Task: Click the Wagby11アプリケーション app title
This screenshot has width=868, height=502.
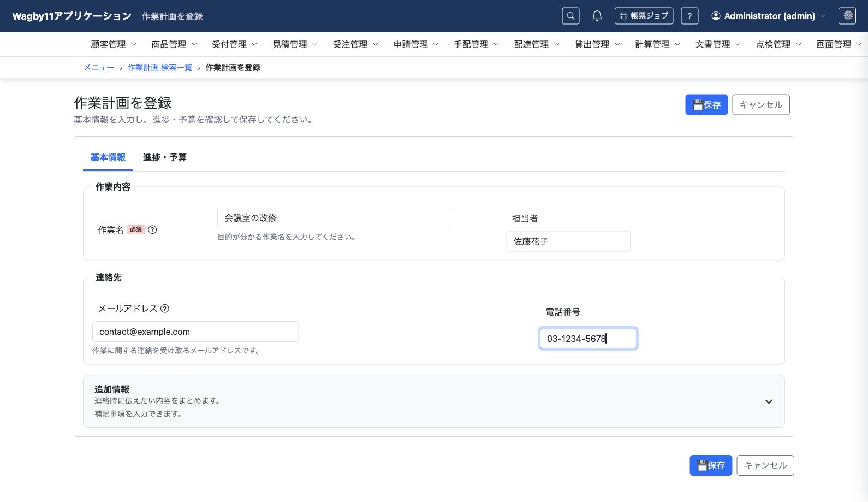Action: coord(72,16)
